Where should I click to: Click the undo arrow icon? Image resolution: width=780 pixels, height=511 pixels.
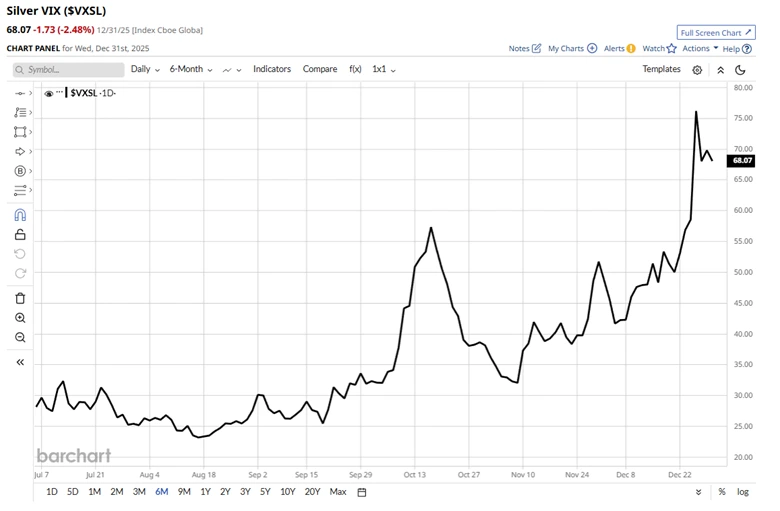(x=20, y=254)
